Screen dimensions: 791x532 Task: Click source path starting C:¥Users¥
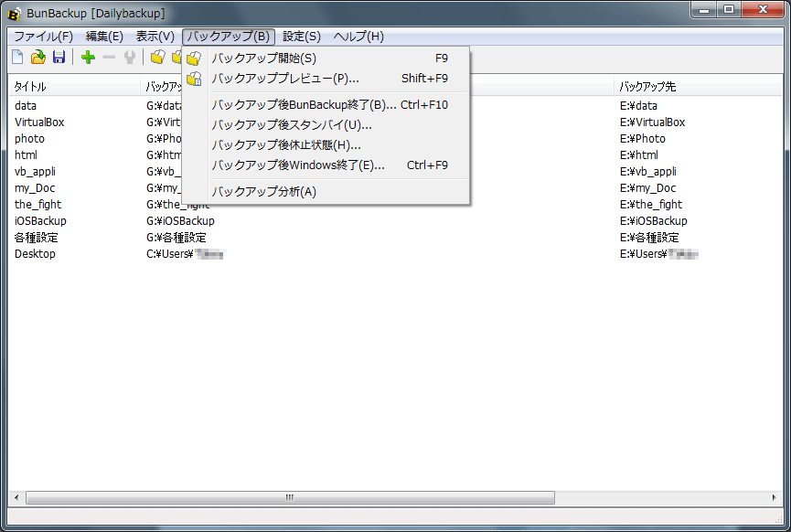[x=186, y=254]
